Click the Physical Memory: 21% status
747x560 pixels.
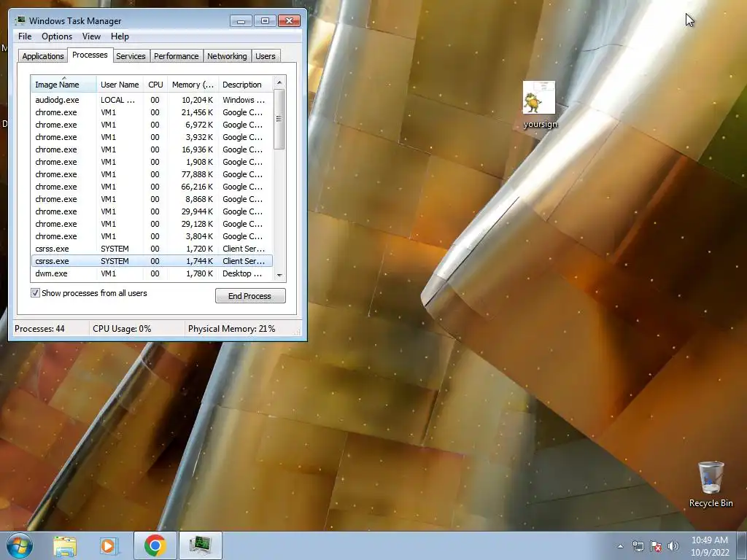click(x=231, y=329)
